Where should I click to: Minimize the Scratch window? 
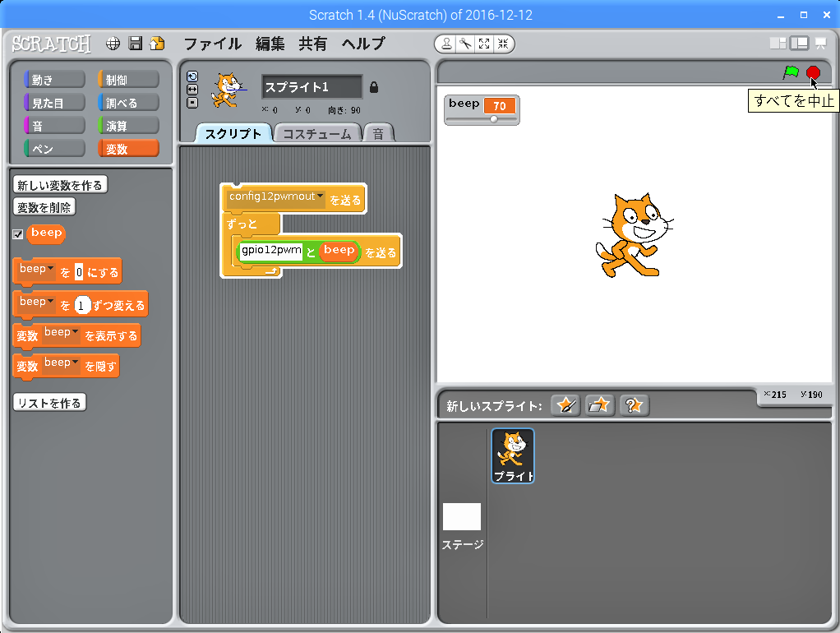(781, 15)
